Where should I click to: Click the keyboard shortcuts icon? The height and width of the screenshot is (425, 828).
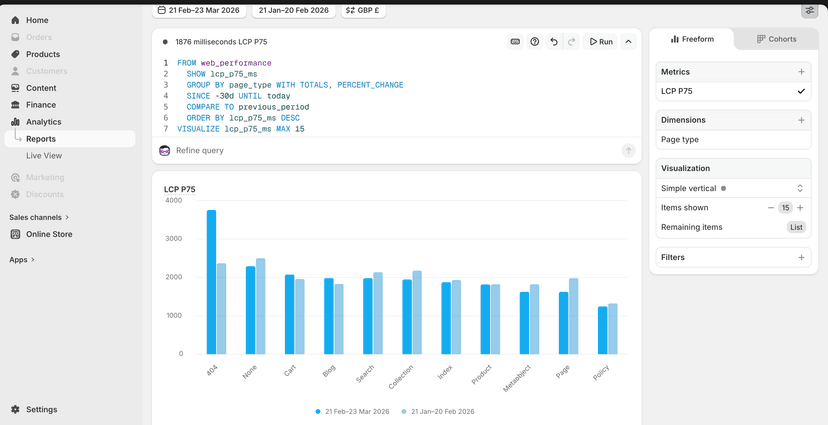tap(515, 42)
